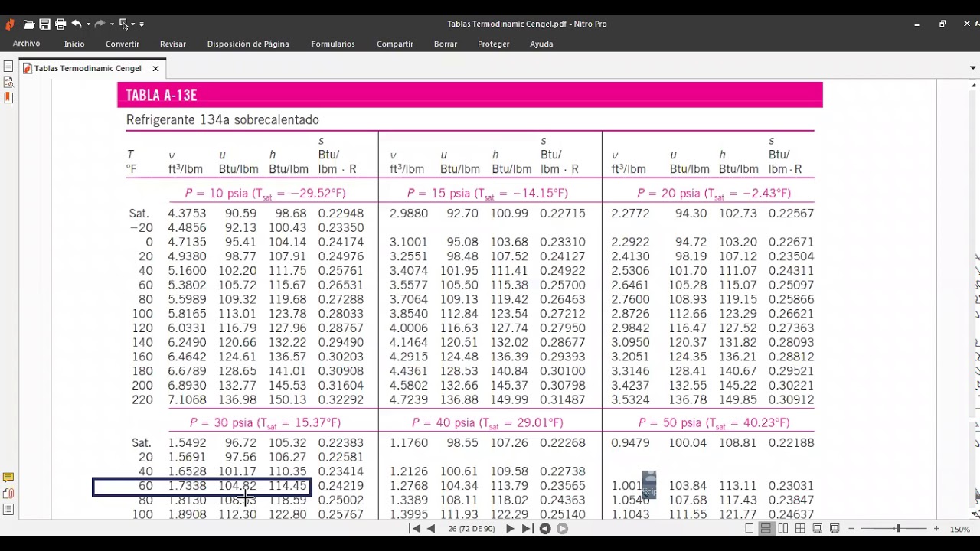Redo the last action

click(x=100, y=24)
